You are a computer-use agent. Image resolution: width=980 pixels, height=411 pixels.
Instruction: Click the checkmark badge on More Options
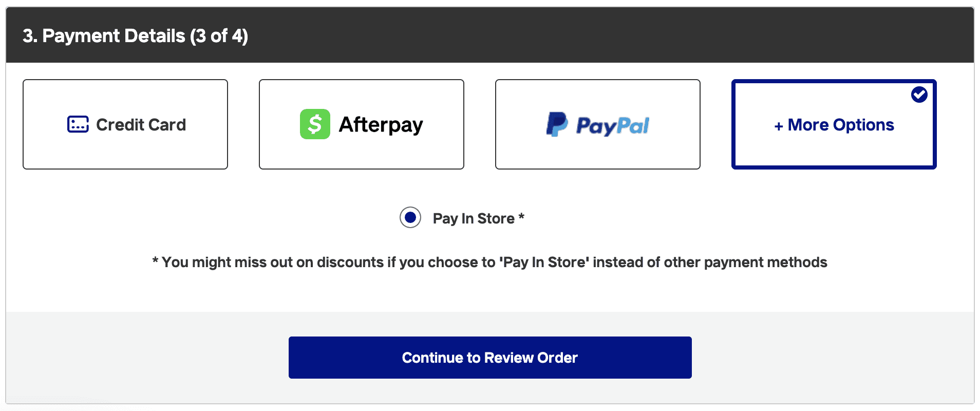point(919,95)
